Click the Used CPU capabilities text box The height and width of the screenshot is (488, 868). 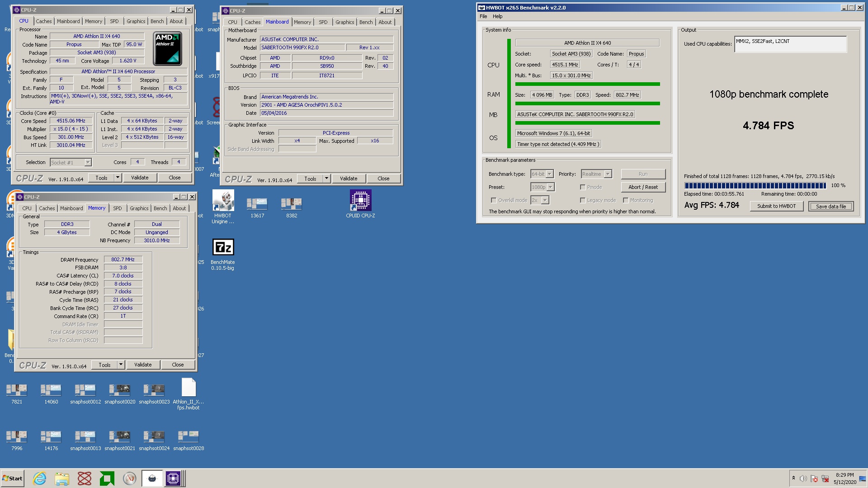tap(790, 44)
